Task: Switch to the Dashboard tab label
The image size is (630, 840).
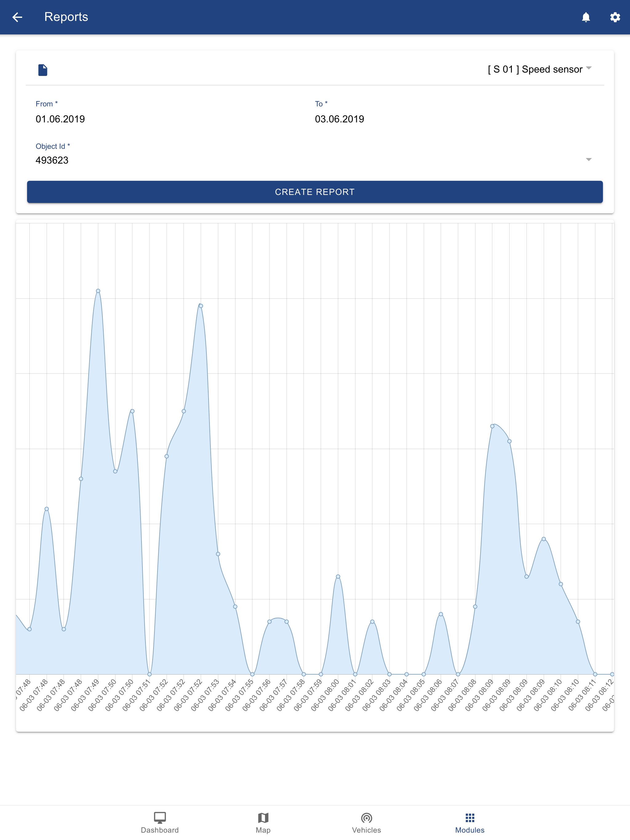Action: [160, 830]
